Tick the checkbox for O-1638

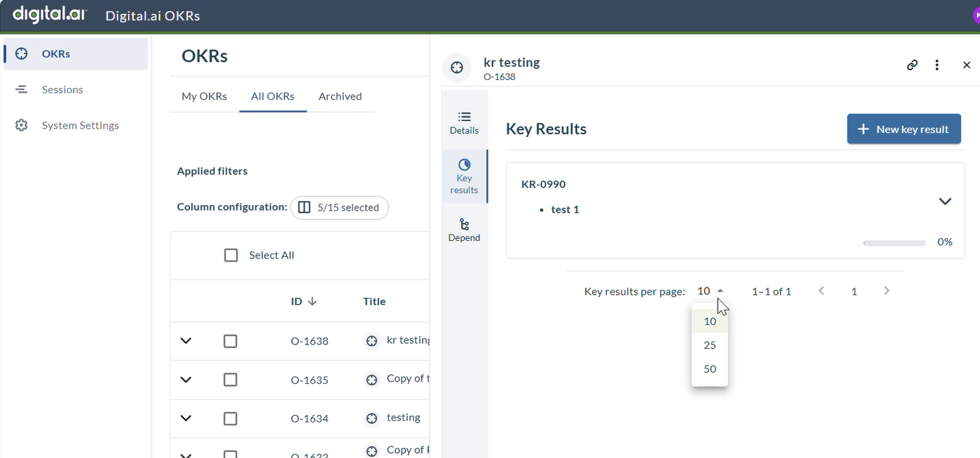[230, 341]
